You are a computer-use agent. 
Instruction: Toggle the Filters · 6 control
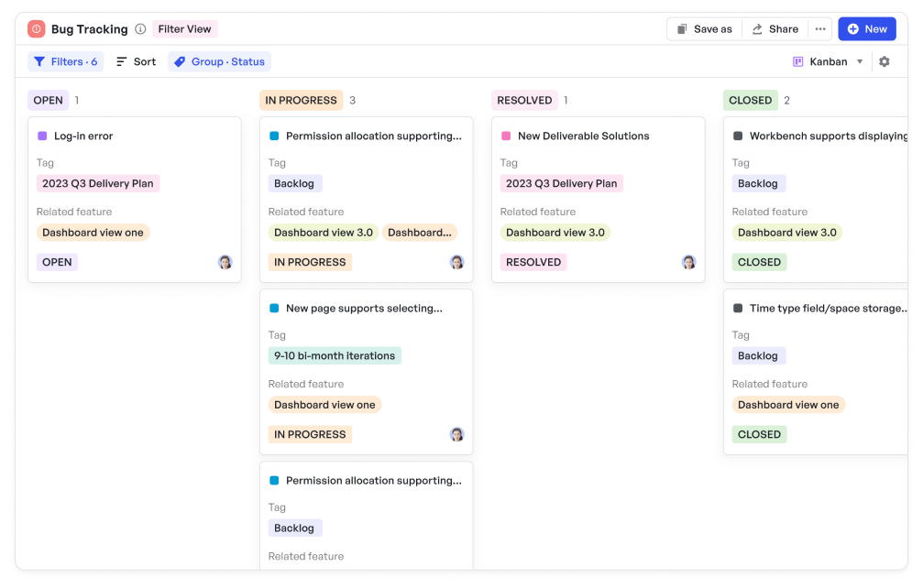point(65,62)
